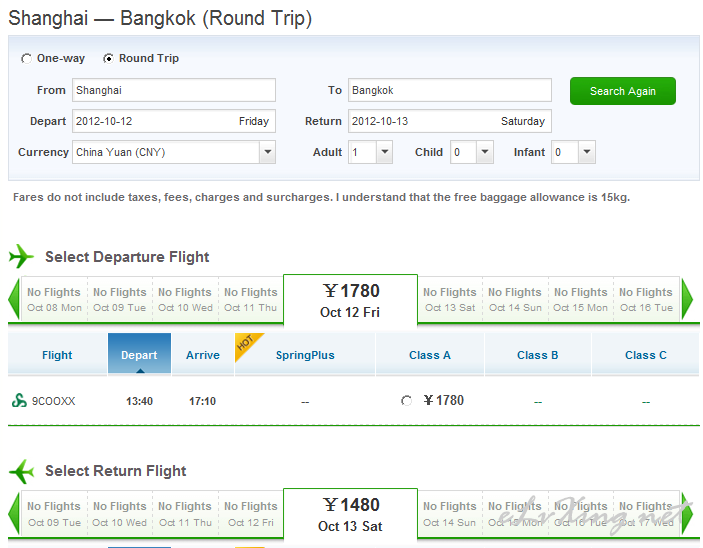Click the green departure airplane icon
703x548 pixels.
tap(21, 257)
